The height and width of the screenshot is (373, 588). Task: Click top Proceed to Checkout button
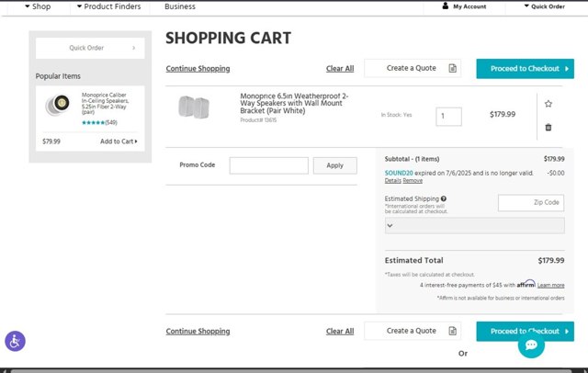(x=525, y=69)
